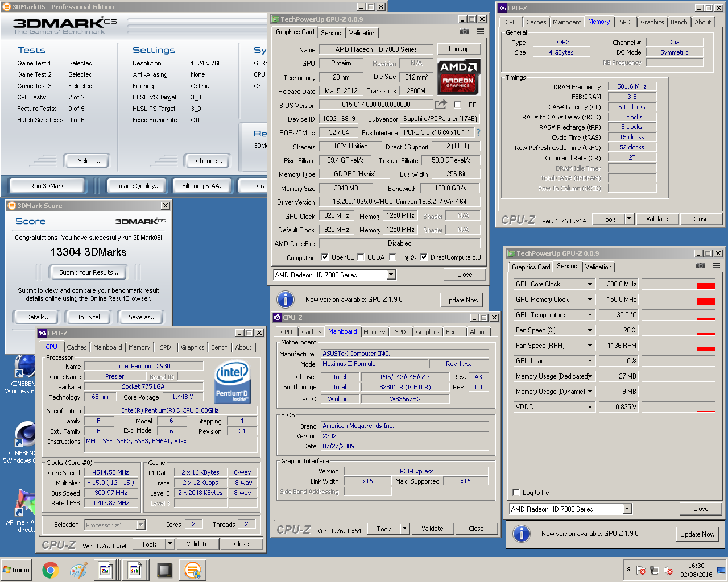Click the Change settings button in 3DMark05
This screenshot has width=728, height=582.
coord(209,161)
